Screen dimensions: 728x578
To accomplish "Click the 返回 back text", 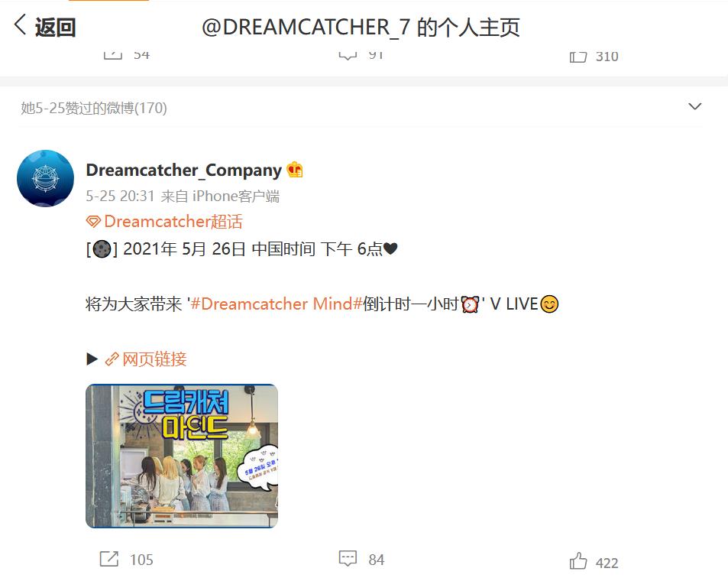I will pyautogui.click(x=56, y=27).
